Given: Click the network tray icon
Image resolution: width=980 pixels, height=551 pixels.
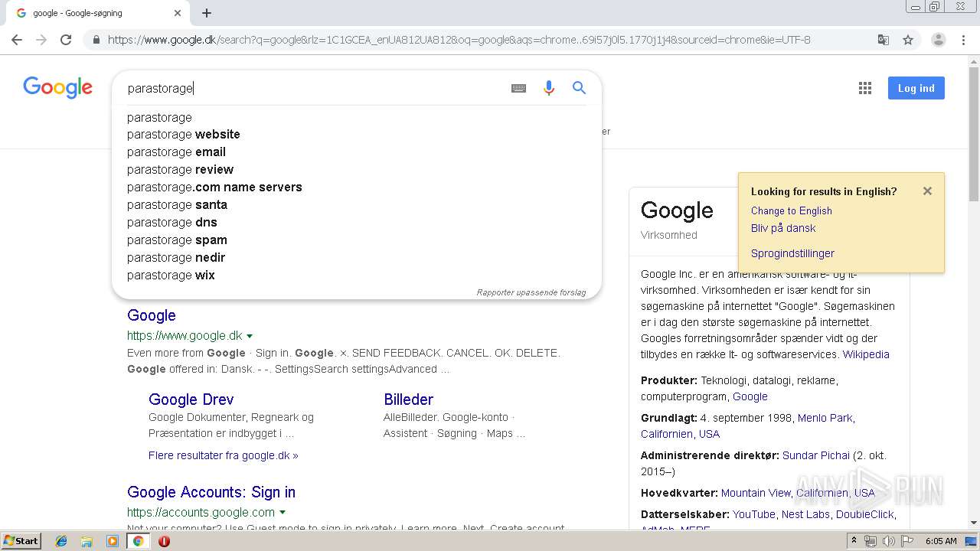Looking at the screenshot, I should [871, 541].
